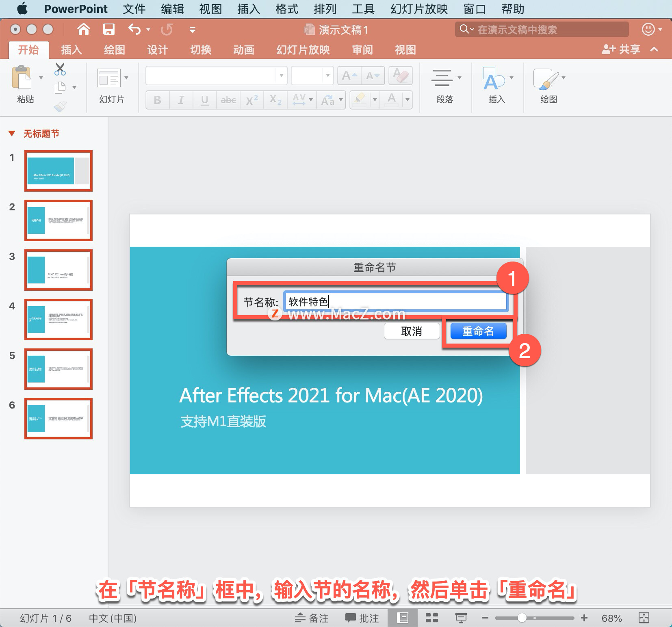Image resolution: width=672 pixels, height=627 pixels.
Task: Toggle Underline formatting
Action: pyautogui.click(x=205, y=100)
